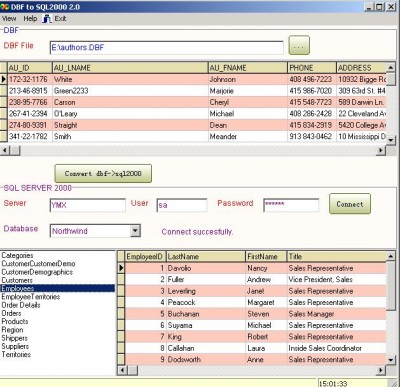
Task: Click the row selector of the Davolio row
Action: pyautogui.click(x=121, y=268)
